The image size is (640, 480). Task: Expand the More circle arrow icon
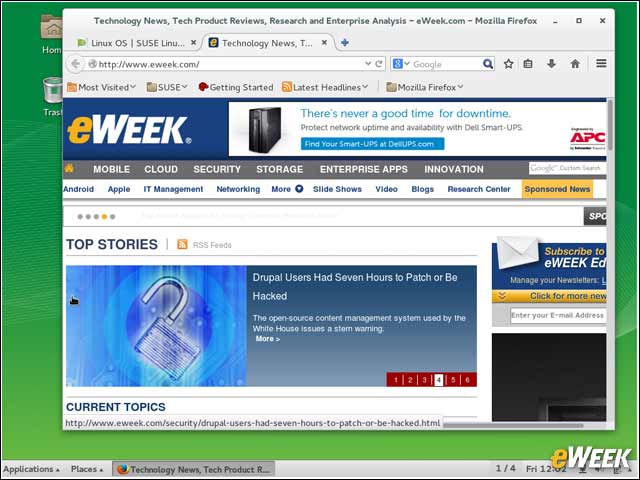299,189
